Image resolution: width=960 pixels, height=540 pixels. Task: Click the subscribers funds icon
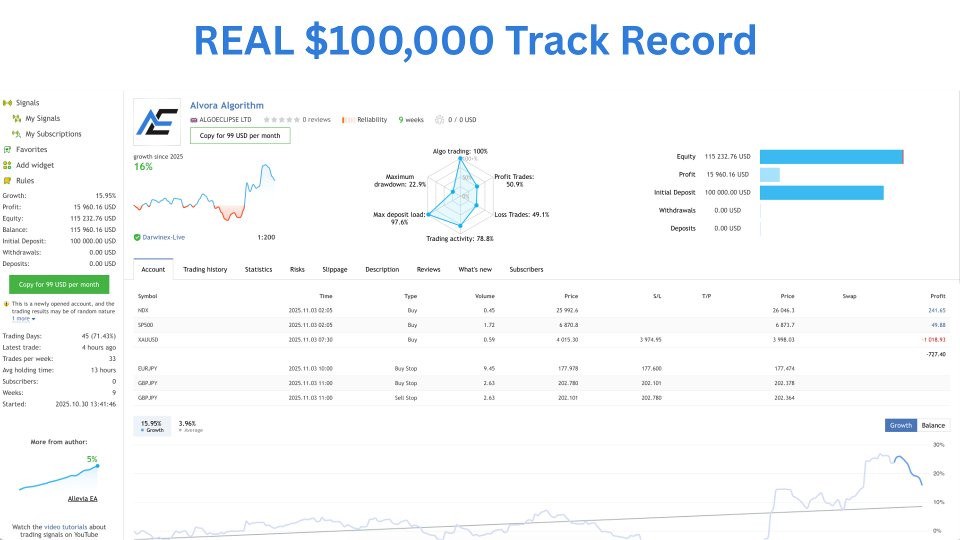pyautogui.click(x=439, y=120)
